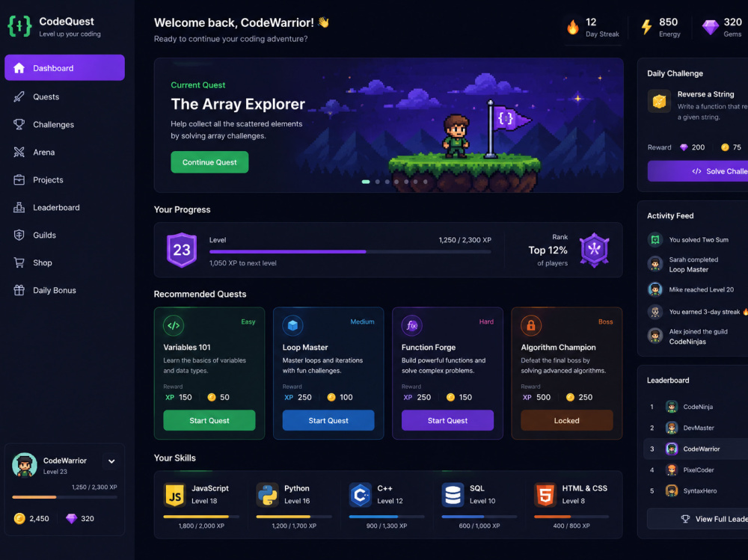Click the Solve Challenge button

coord(697,171)
